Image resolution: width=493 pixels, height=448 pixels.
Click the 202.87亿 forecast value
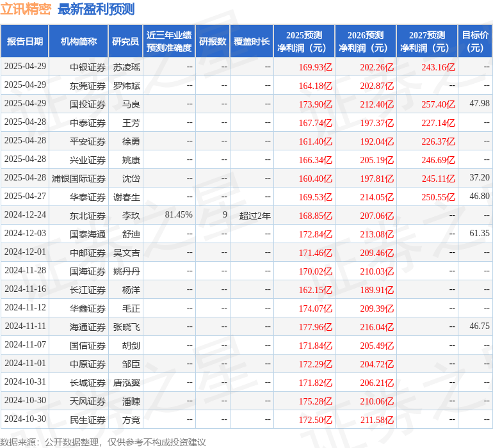(376, 86)
